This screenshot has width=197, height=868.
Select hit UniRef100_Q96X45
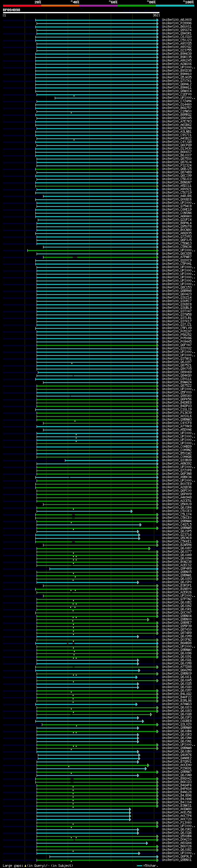pos(177,118)
